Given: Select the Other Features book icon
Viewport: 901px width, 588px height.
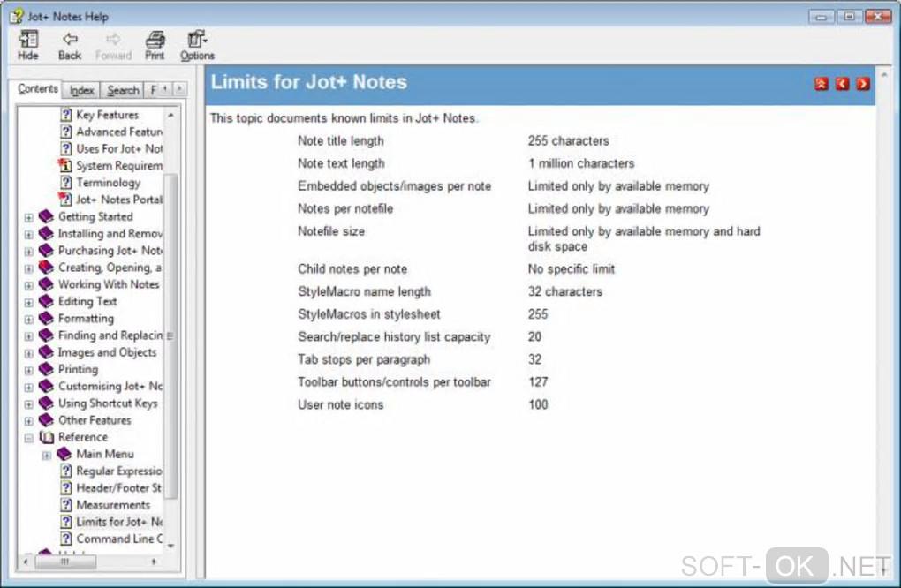Looking at the screenshot, I should [46, 419].
